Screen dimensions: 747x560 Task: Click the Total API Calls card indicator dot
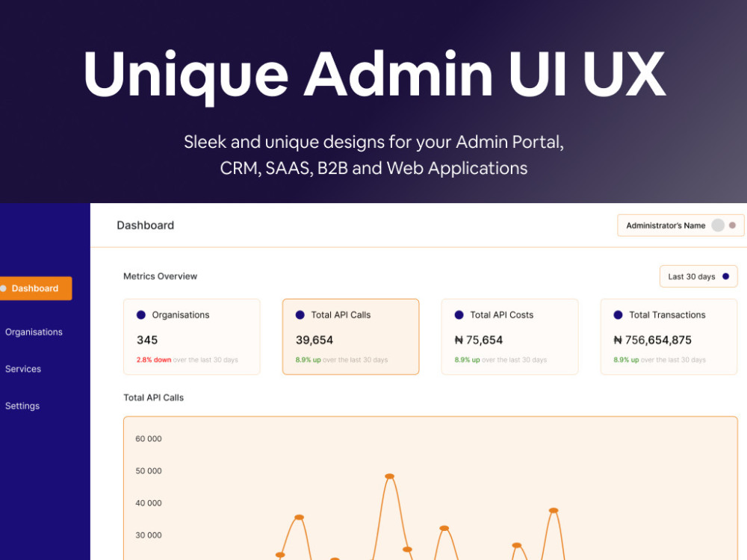[x=301, y=315]
